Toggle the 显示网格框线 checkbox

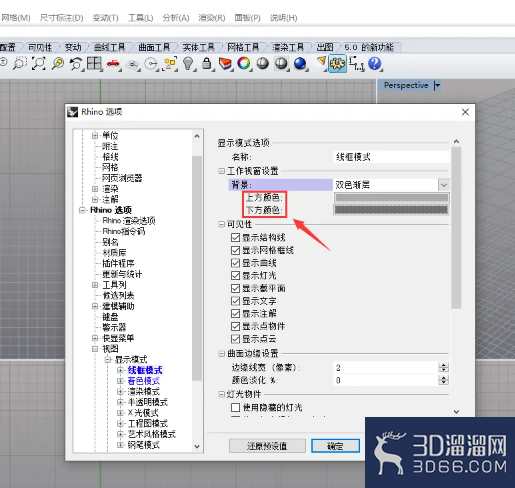235,250
